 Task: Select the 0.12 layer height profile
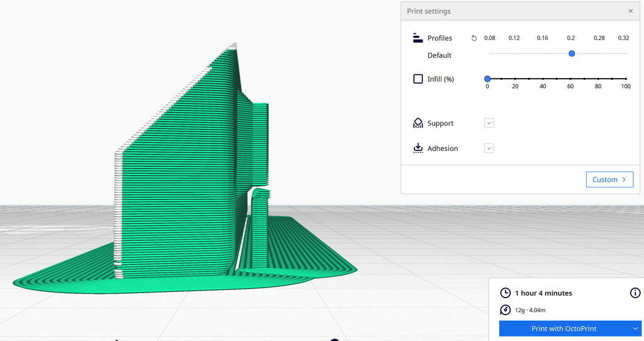(514, 38)
